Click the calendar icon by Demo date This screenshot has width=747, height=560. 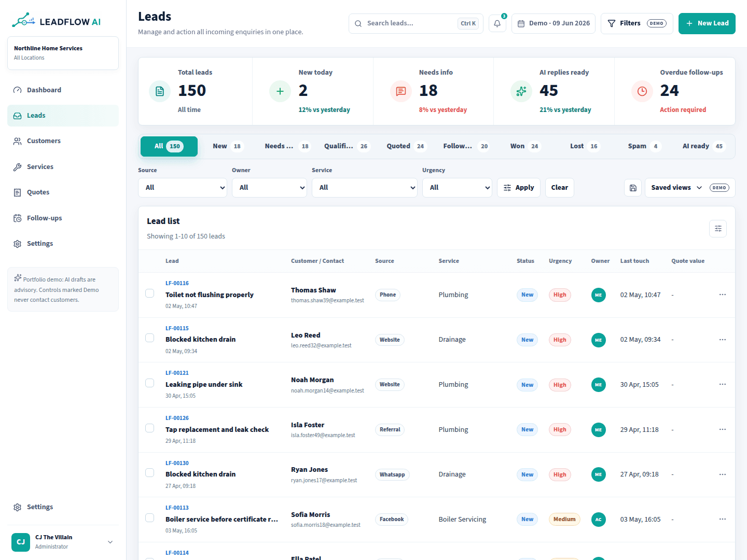click(521, 23)
